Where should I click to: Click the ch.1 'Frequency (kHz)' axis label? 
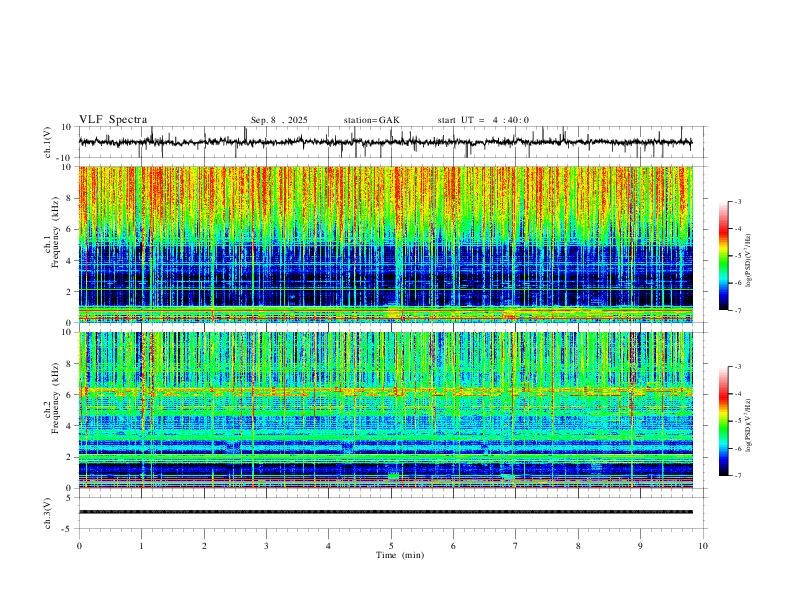click(x=56, y=231)
